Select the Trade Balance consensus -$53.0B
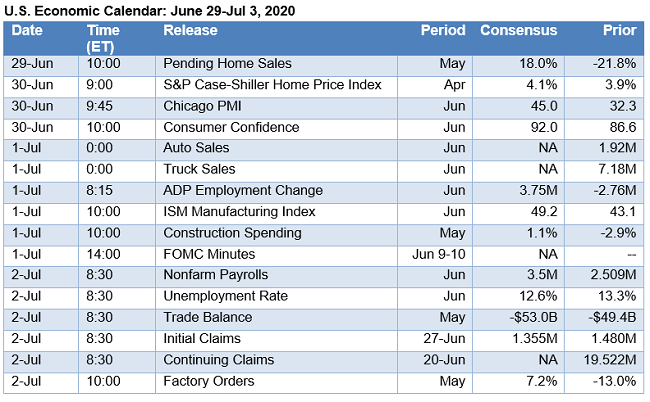 530,318
